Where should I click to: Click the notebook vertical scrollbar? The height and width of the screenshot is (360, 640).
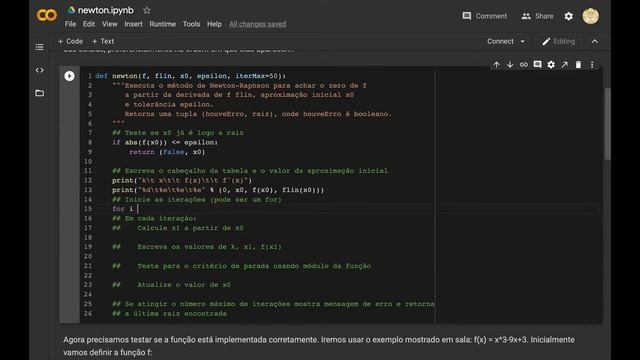[x=607, y=124]
